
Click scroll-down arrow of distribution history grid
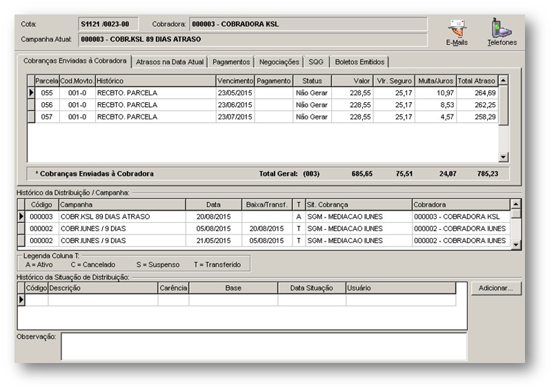click(515, 244)
